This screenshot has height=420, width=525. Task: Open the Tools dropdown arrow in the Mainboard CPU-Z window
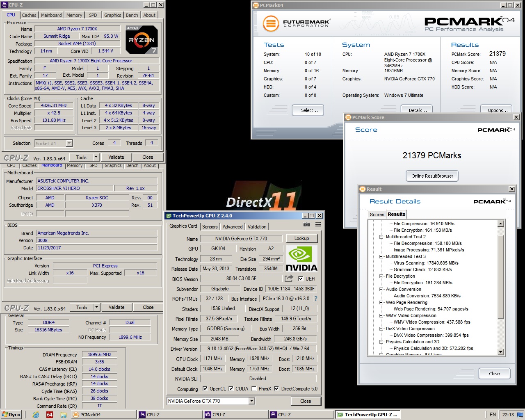pyautogui.click(x=96, y=307)
